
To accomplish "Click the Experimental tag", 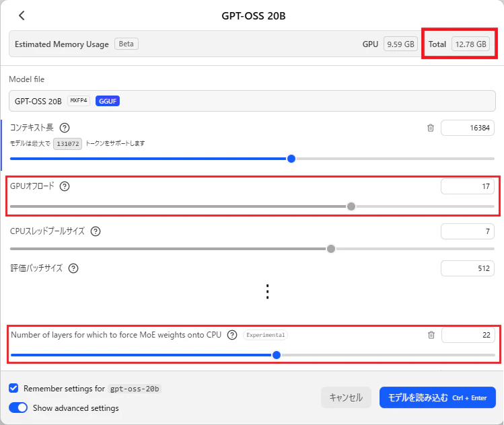I will pyautogui.click(x=266, y=335).
